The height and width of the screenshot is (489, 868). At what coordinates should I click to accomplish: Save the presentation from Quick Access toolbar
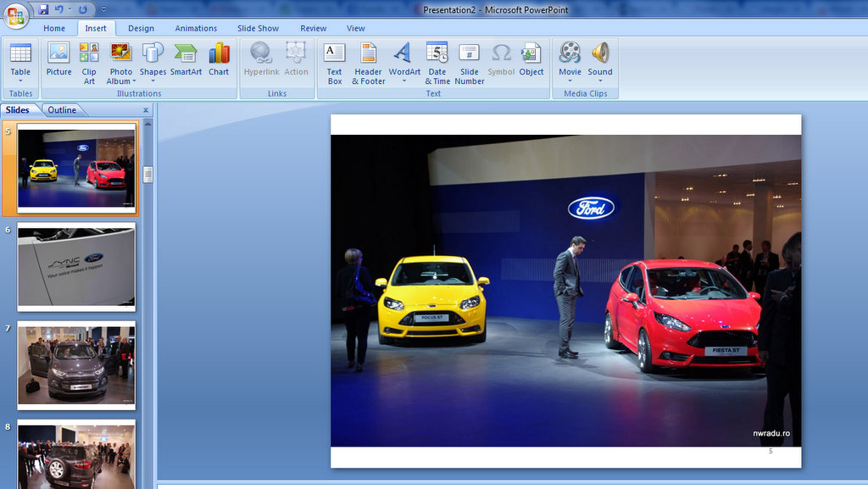click(43, 9)
